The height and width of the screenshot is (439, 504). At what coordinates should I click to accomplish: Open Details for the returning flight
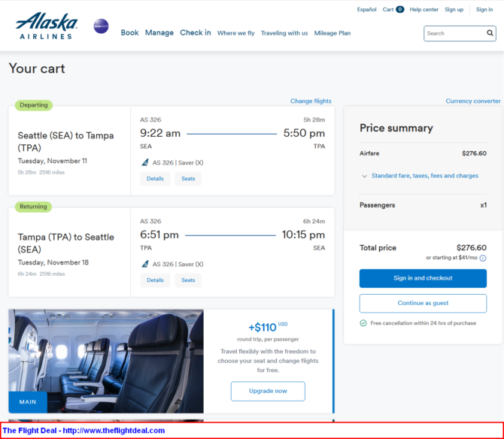point(155,280)
